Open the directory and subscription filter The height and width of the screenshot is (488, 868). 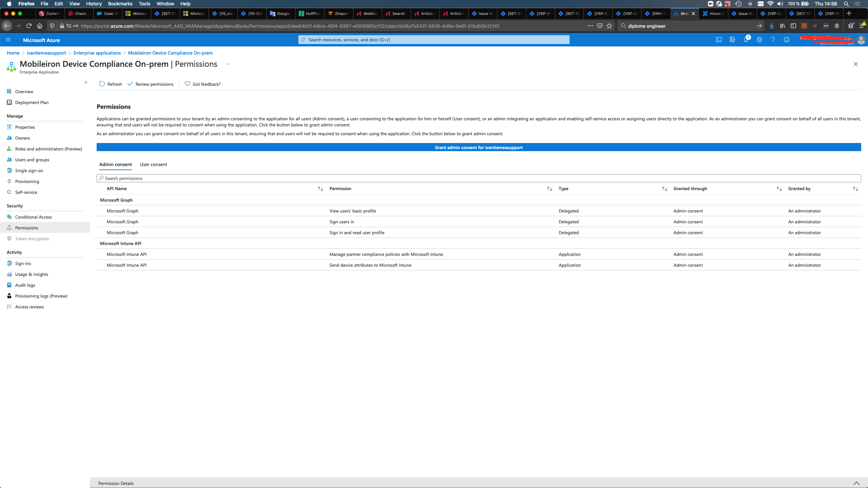point(732,40)
